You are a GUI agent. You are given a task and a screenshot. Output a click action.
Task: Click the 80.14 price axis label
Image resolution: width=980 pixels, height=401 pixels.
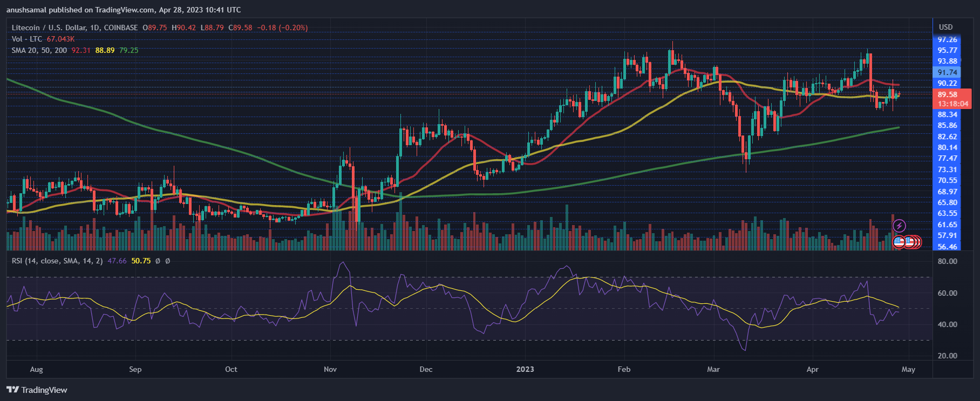[947, 147]
